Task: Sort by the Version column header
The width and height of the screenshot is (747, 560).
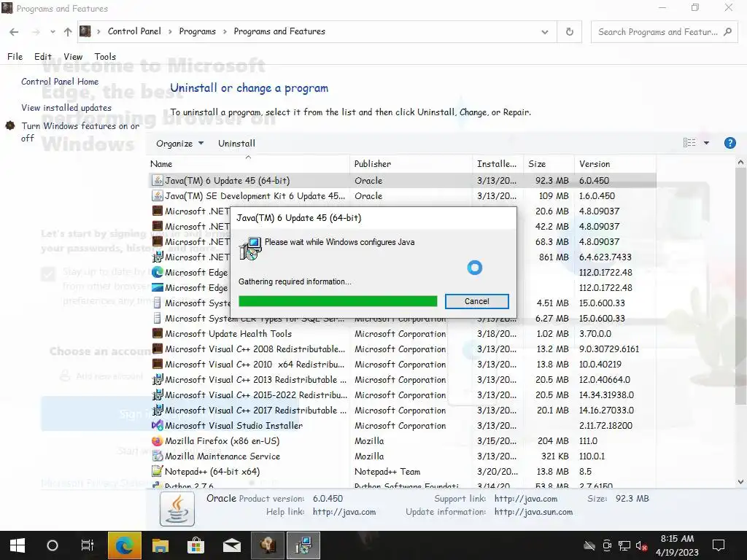Action: [x=615, y=164]
